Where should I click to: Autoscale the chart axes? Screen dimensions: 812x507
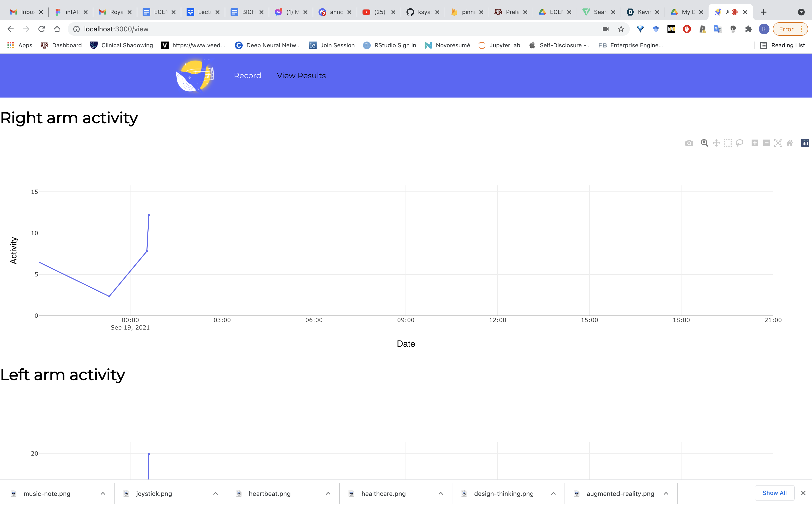tap(778, 143)
